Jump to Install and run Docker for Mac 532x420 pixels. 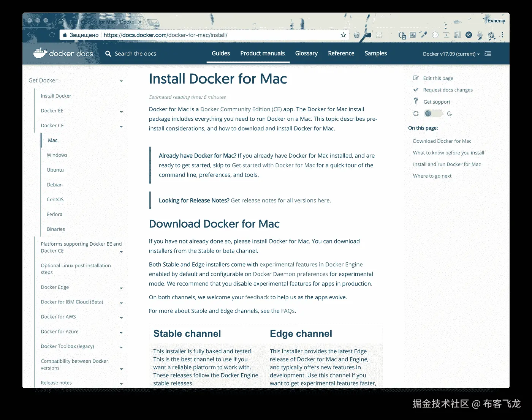(447, 164)
